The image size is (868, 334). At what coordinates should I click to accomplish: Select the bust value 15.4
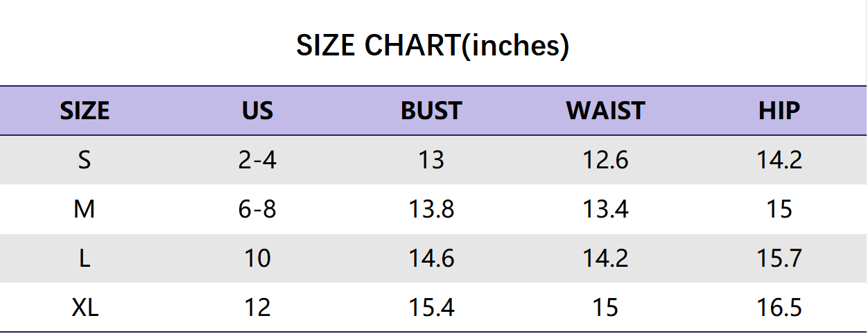tap(431, 307)
